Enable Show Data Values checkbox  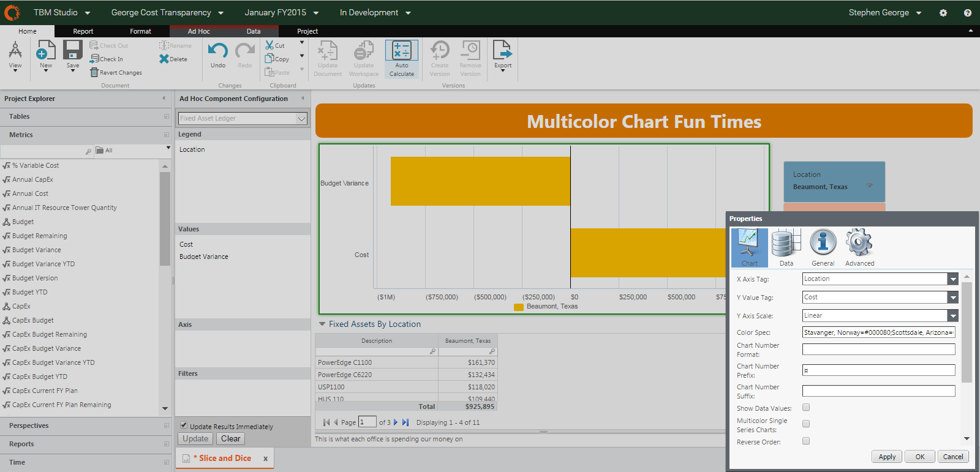tap(806, 407)
